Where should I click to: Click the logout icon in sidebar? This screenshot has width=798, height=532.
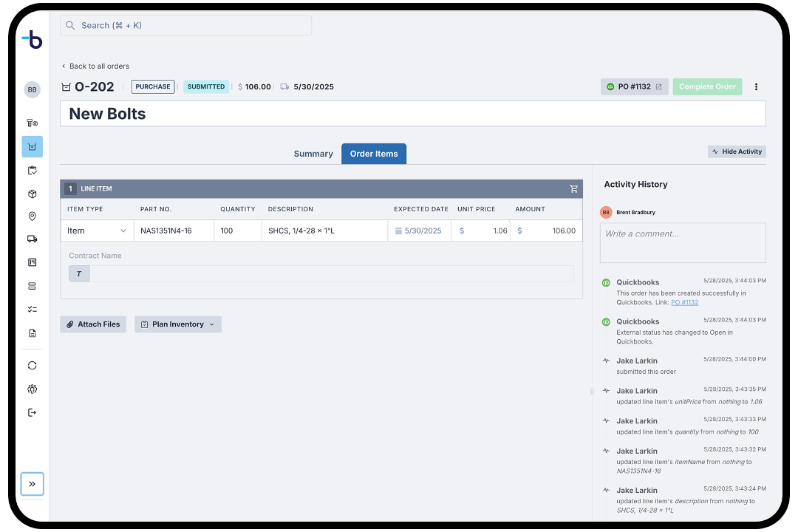point(32,412)
